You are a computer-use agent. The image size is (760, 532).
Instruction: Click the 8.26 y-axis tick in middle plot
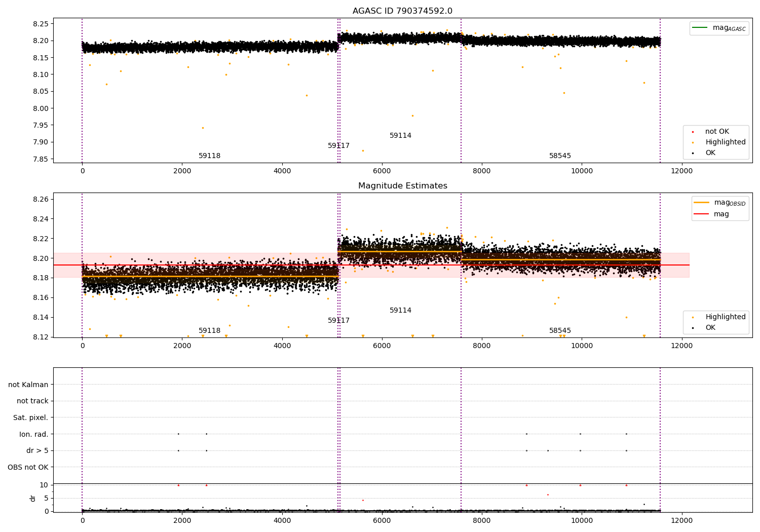pos(40,199)
